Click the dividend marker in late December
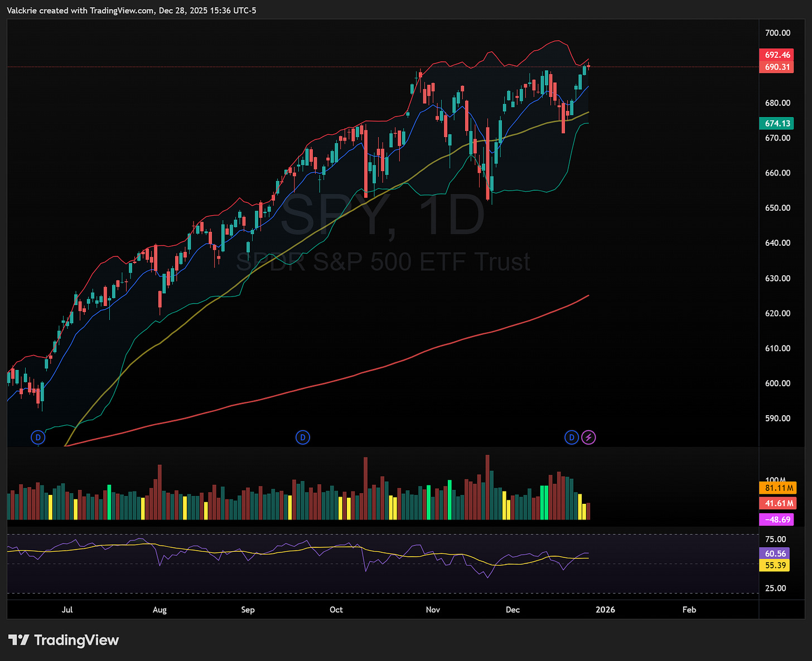Image resolution: width=812 pixels, height=661 pixels. 572,438
